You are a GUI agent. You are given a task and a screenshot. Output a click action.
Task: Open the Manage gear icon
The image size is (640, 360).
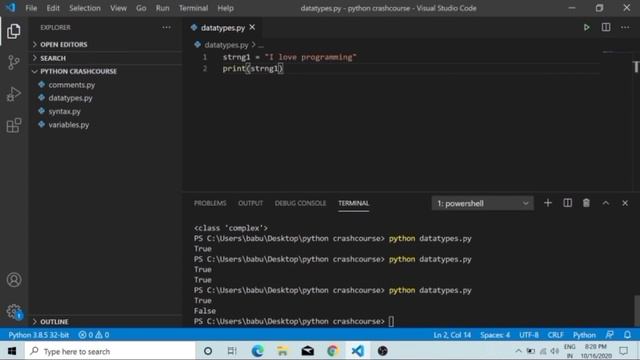13,311
